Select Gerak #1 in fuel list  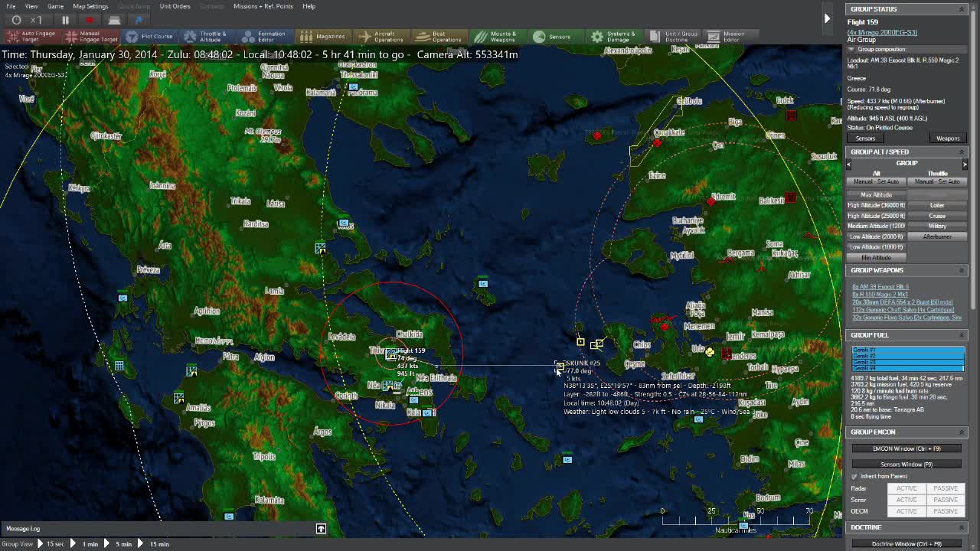(x=908, y=350)
